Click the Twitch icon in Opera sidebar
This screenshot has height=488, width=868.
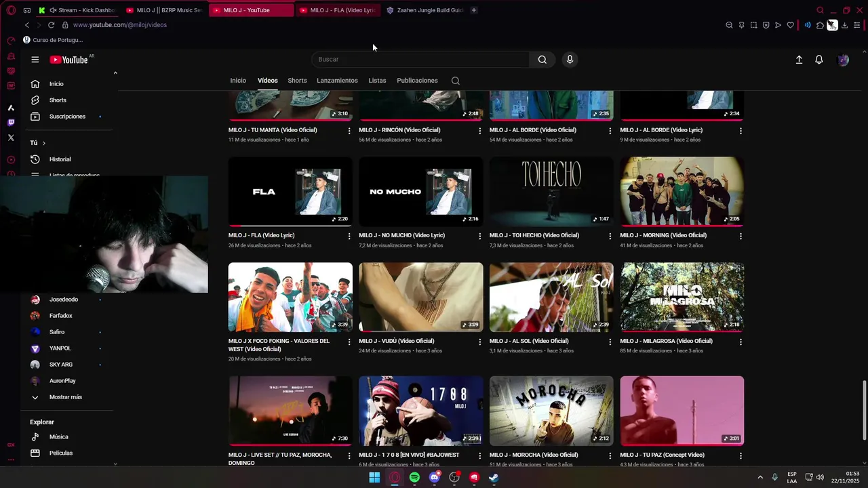[x=11, y=123]
